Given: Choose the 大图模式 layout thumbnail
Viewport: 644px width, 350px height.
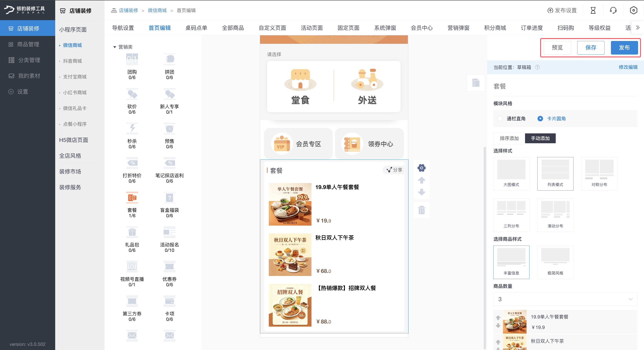Looking at the screenshot, I should [511, 173].
